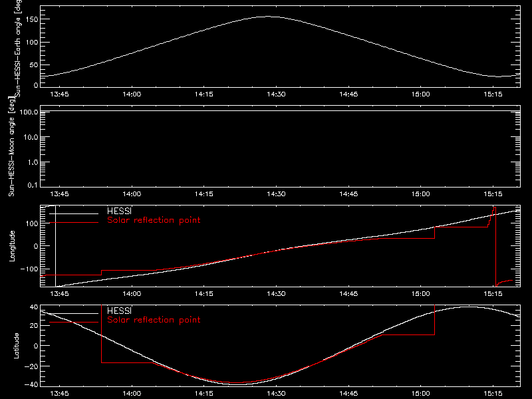532x399 pixels.
Task: Click the Sun-HESSI-Moon angle axis title
Action: coord(11,146)
